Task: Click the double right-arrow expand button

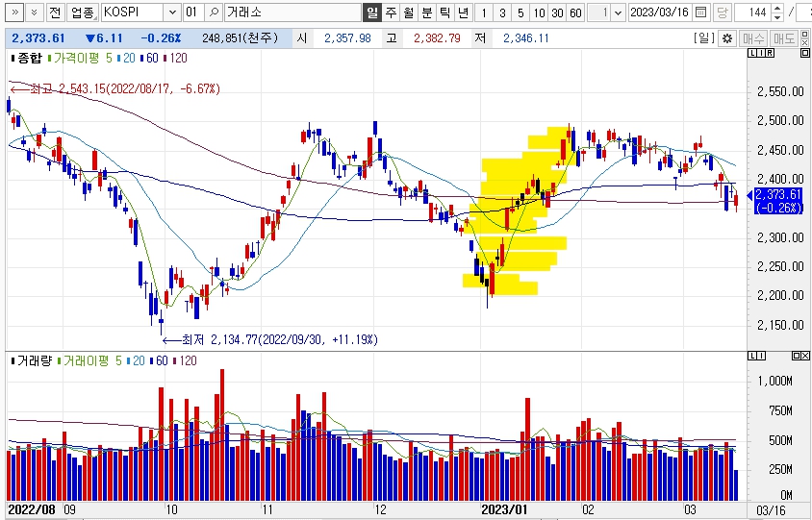Action: click(14, 12)
